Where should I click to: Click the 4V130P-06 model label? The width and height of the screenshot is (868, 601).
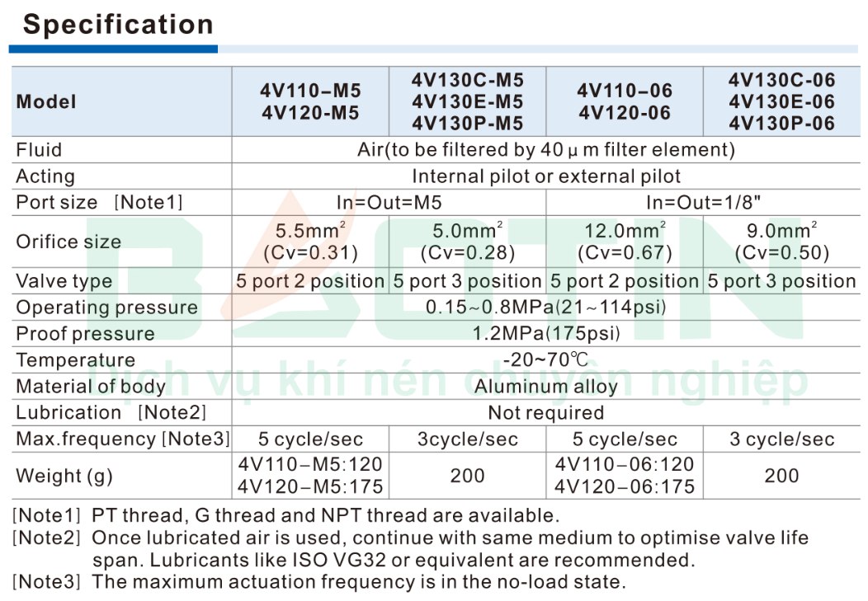tap(781, 124)
